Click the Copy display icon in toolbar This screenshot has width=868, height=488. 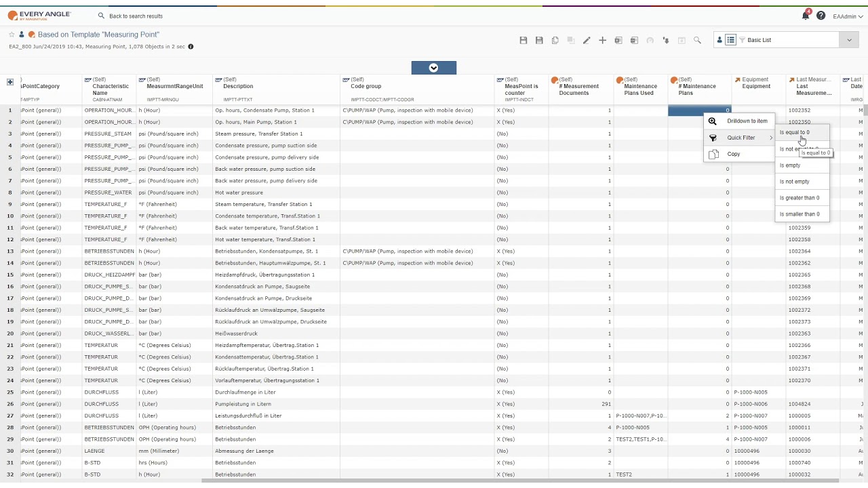(555, 41)
